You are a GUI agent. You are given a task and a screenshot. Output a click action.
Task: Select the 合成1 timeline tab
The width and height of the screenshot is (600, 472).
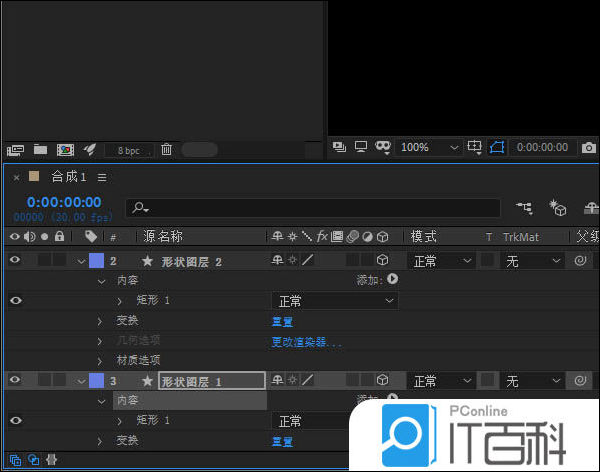(x=69, y=177)
